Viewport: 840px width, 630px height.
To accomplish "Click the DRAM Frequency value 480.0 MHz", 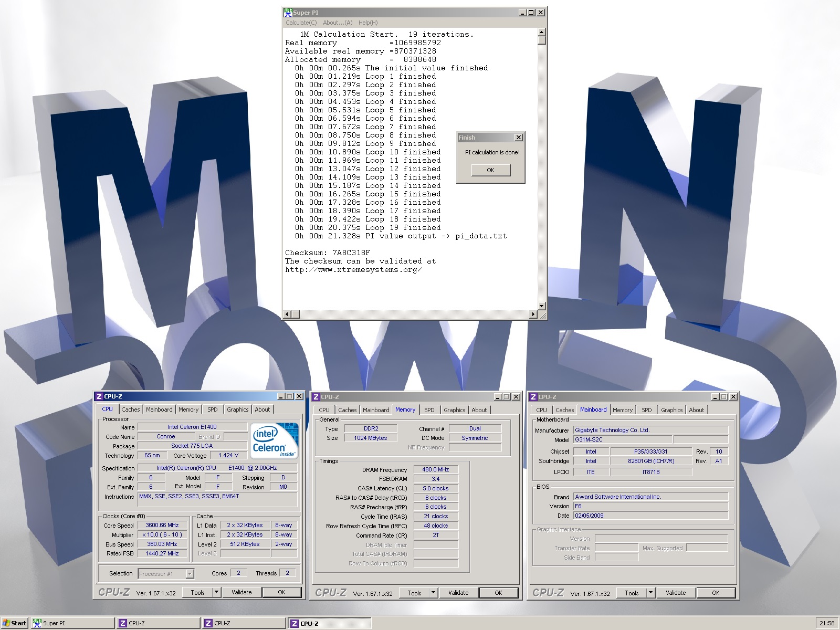I will click(436, 469).
